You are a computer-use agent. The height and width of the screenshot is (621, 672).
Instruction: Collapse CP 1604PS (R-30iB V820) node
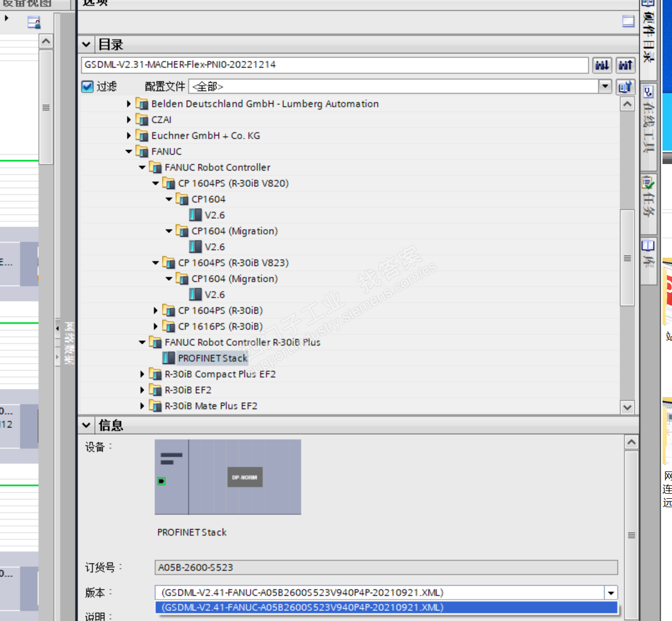[x=156, y=183]
